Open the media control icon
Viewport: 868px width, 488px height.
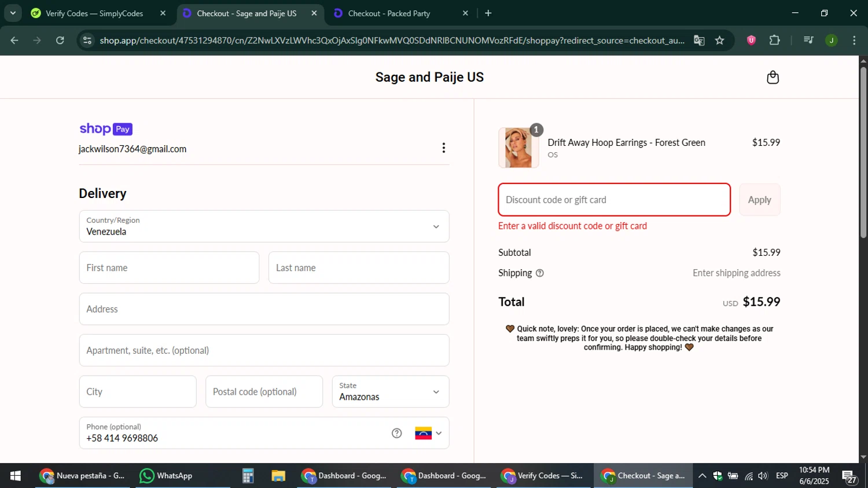[x=808, y=40]
